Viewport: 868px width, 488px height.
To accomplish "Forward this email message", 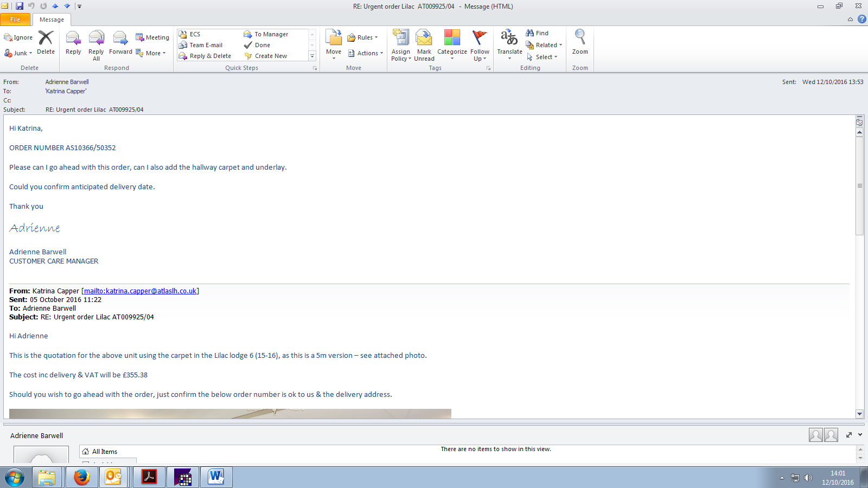I will 120,43.
